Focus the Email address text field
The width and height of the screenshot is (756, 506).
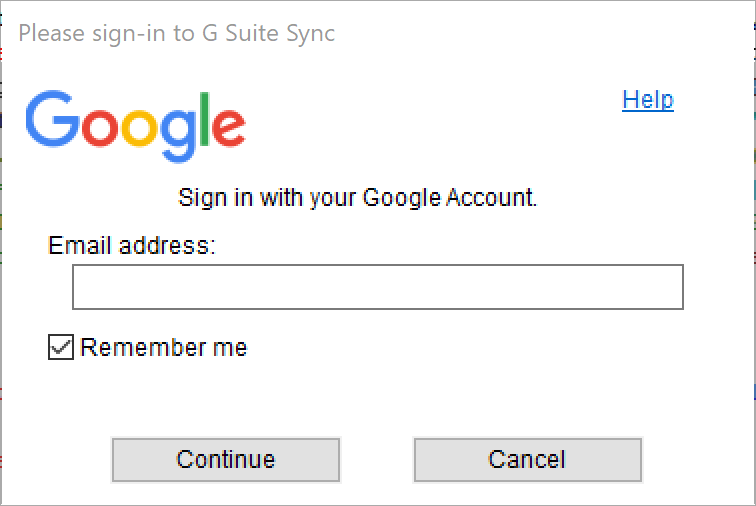pyautogui.click(x=378, y=287)
